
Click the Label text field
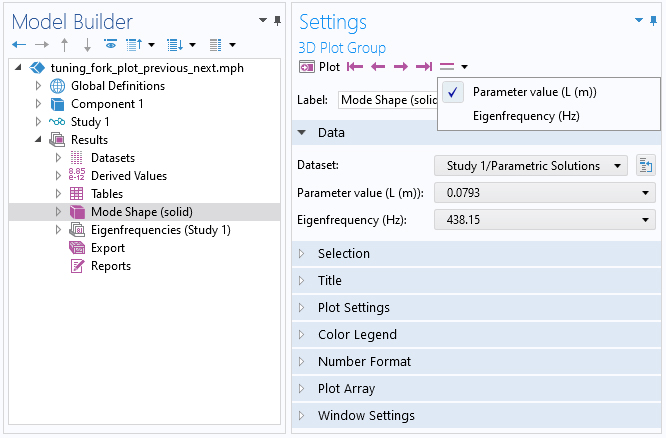[387, 100]
